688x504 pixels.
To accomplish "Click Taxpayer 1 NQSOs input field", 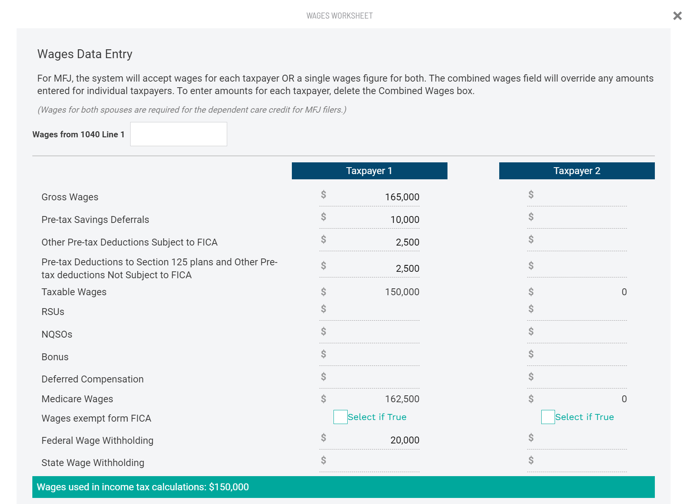I will 369,333.
